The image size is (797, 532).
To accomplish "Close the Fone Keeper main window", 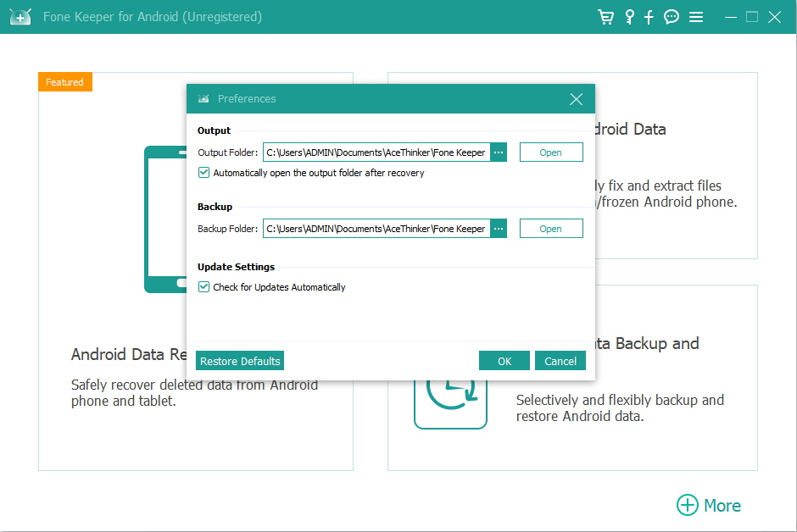I will tap(774, 17).
